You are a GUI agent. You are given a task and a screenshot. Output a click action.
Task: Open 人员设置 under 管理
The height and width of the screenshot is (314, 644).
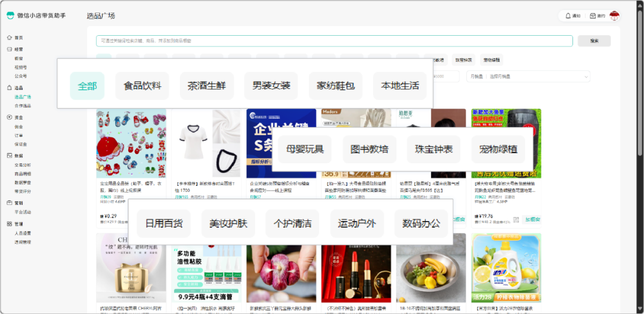pos(23,233)
